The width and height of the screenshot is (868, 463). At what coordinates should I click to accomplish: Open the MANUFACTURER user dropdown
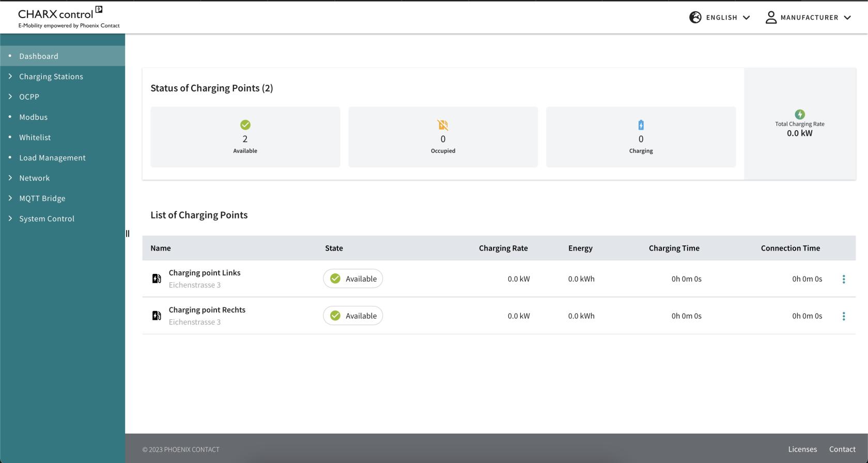(808, 18)
